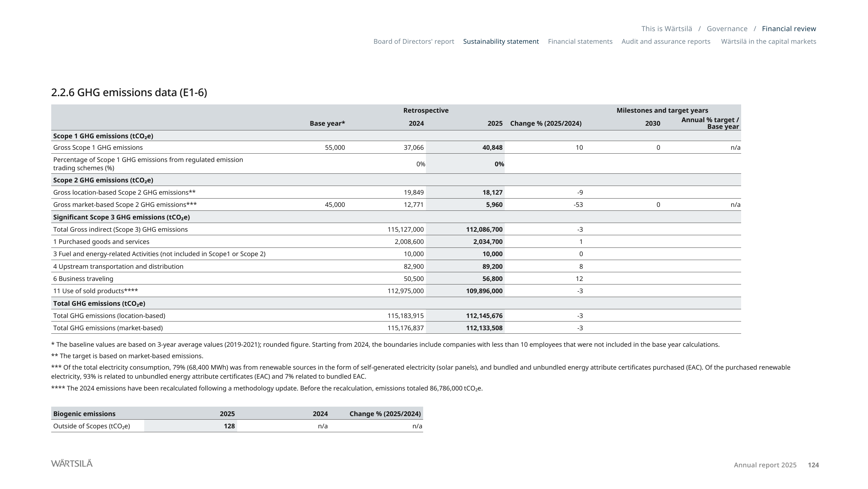Select market-based total 112,133,508
868x489 pixels.
click(484, 328)
